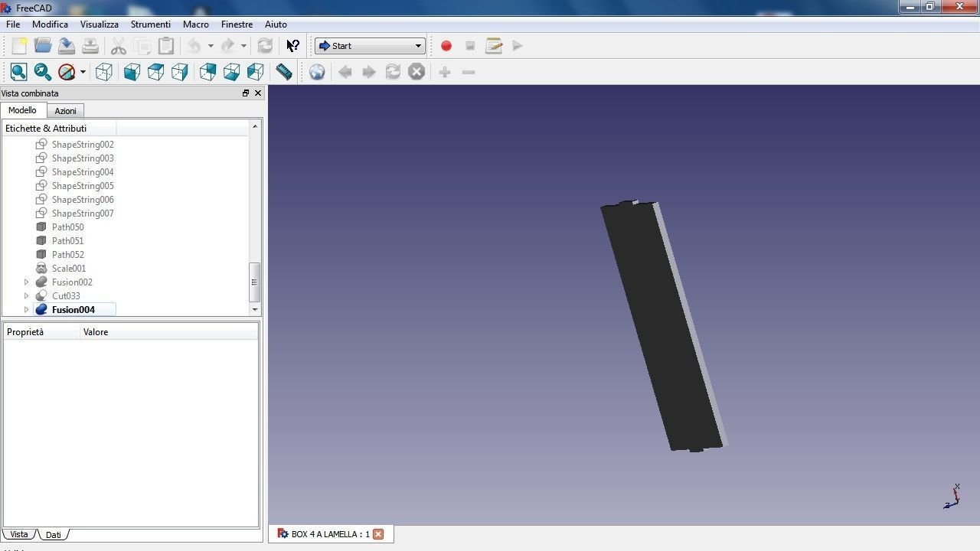Open the Visualizza menu

click(100, 24)
